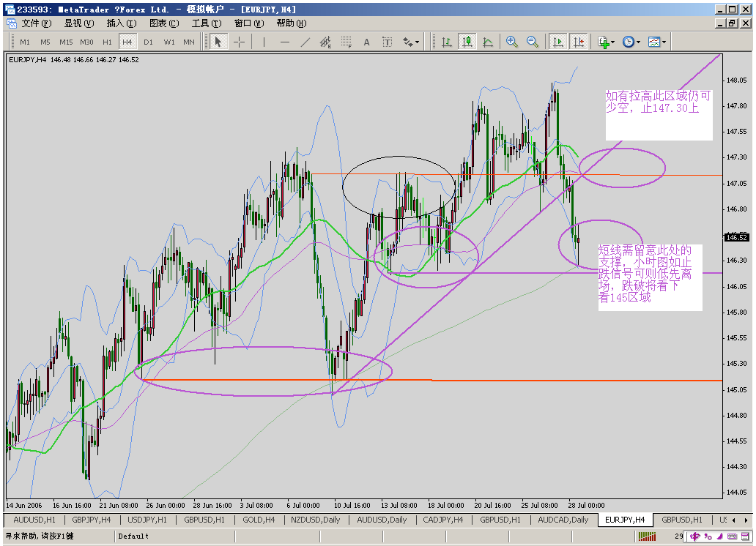
Task: Click the IME options menu icon
Action: point(745,536)
